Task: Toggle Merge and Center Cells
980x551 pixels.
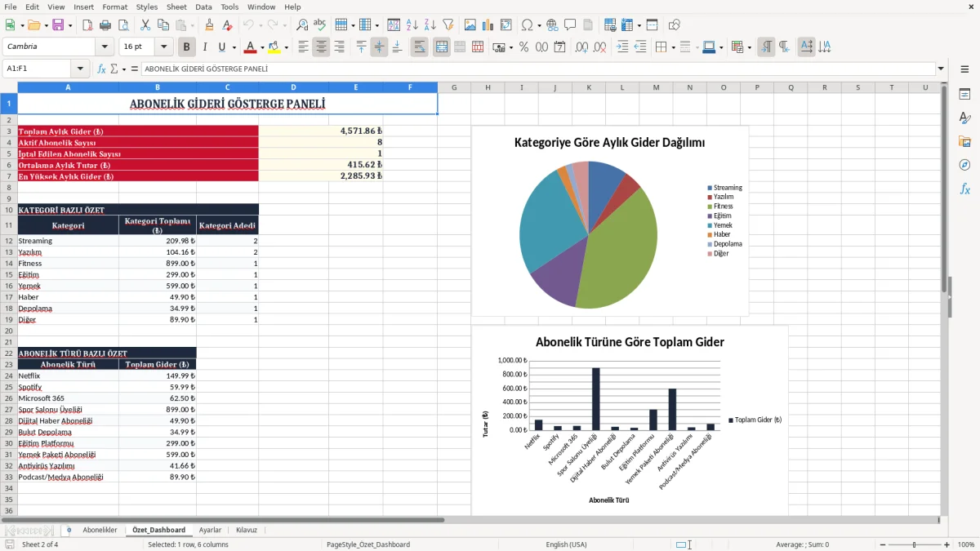Action: pyautogui.click(x=441, y=47)
